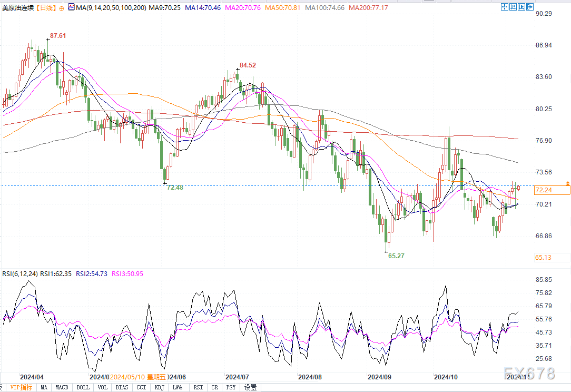Click the 85.85 RSI axis label

click(x=544, y=280)
